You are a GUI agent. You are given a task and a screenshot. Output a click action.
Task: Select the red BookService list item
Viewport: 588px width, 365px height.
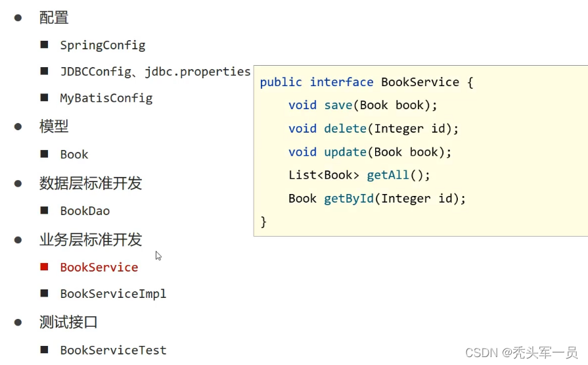pyautogui.click(x=99, y=267)
